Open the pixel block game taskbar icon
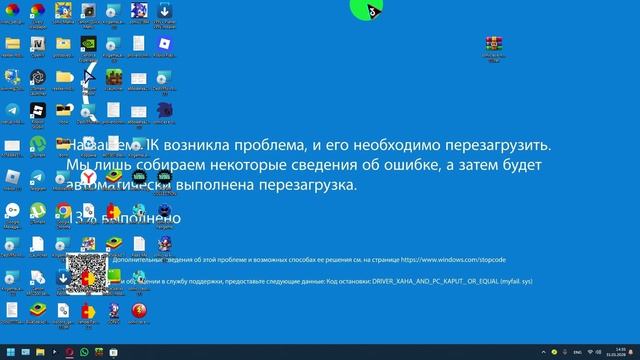640x360 pixels. [x=99, y=352]
